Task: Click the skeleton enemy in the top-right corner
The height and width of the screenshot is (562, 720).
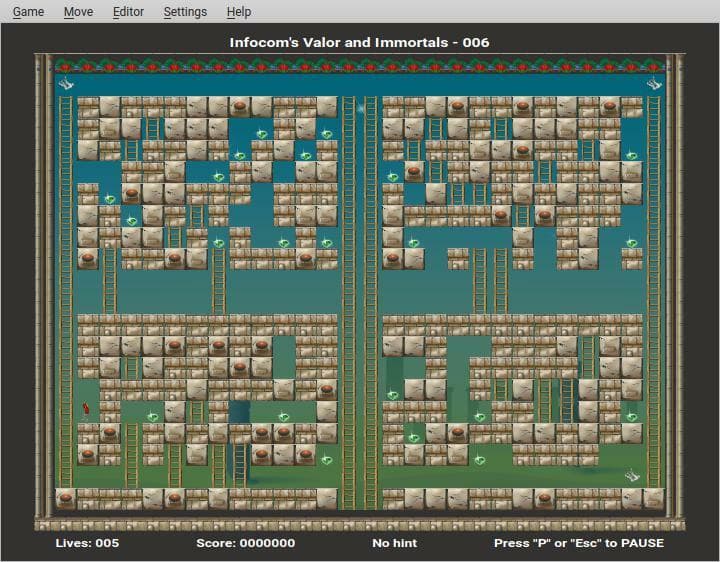Action: tap(654, 84)
